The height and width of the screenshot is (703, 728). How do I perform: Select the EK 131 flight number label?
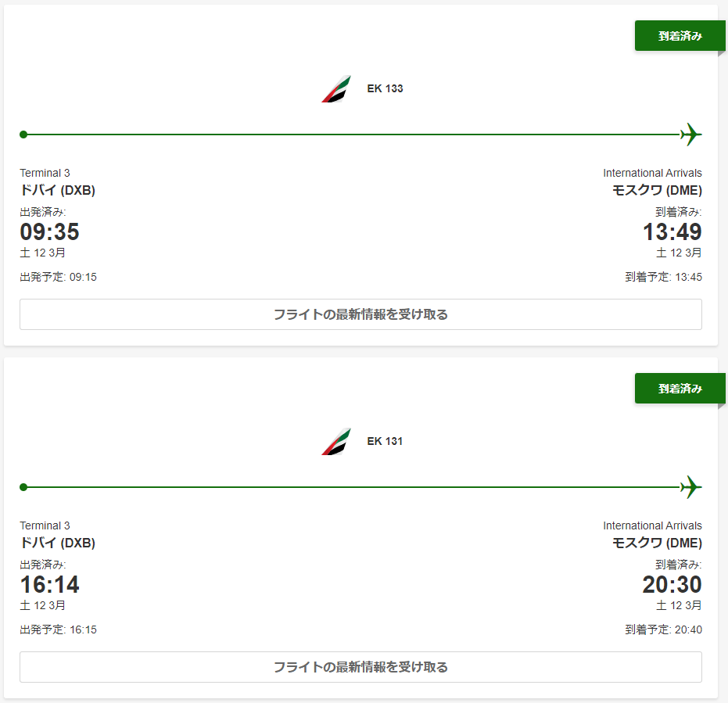(x=385, y=442)
